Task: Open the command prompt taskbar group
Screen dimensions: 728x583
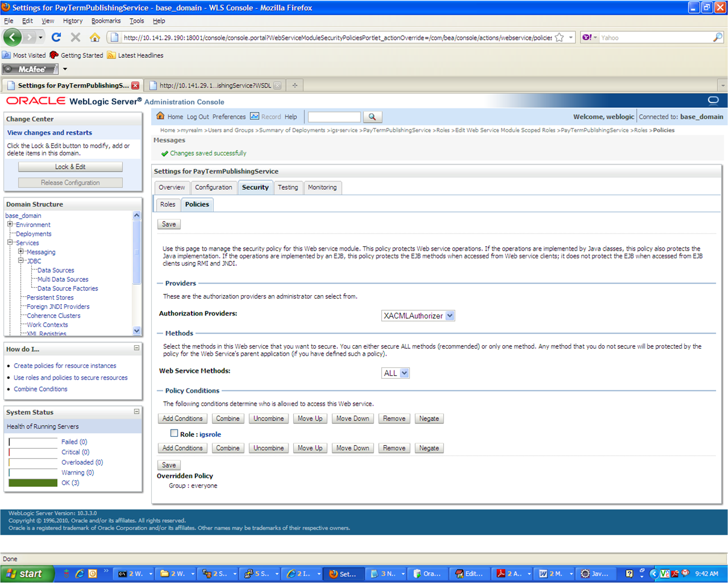Action: pos(133,574)
